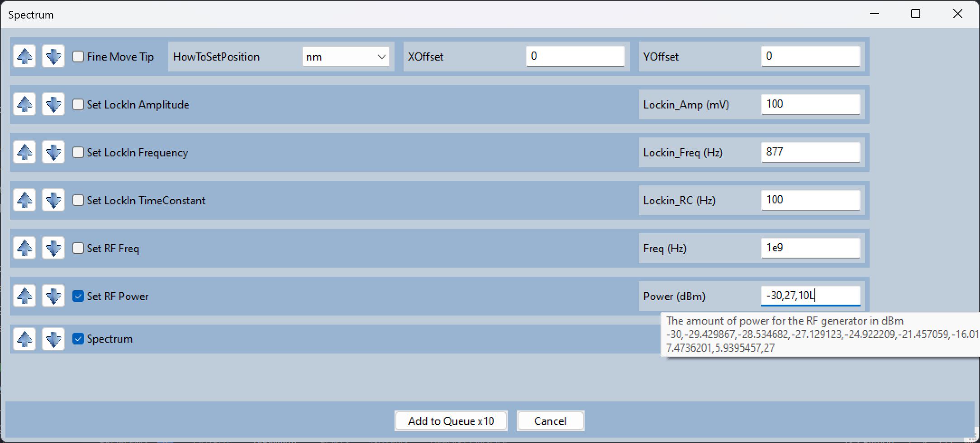980x443 pixels.
Task: Click the Freq (Hz) input field
Action: coord(810,248)
